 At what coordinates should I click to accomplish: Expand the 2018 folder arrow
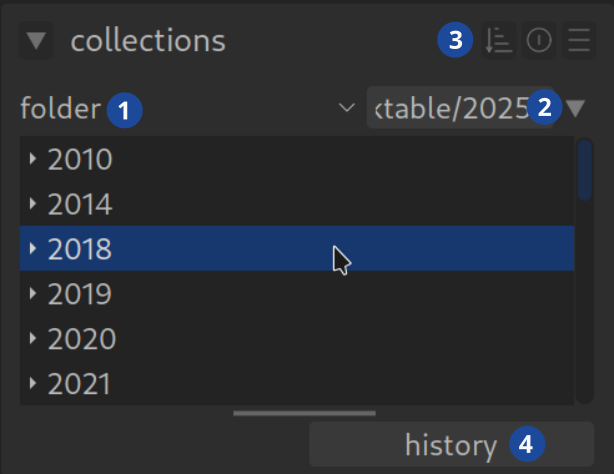pyautogui.click(x=33, y=249)
